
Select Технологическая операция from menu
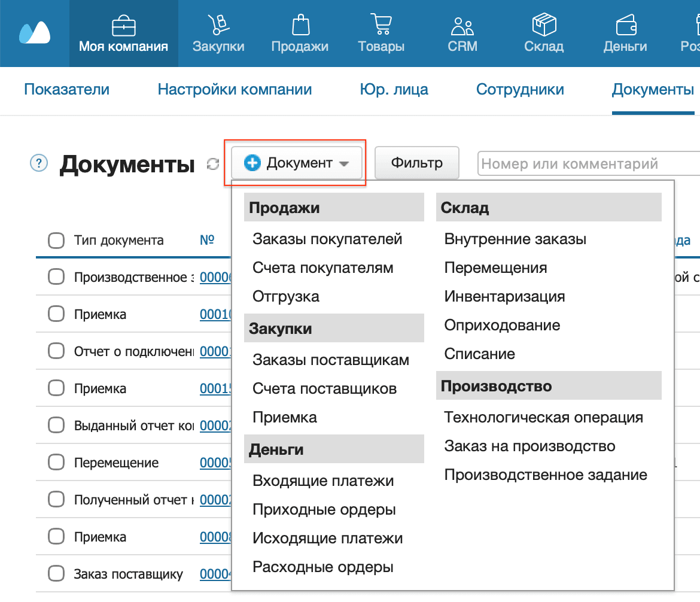click(543, 417)
